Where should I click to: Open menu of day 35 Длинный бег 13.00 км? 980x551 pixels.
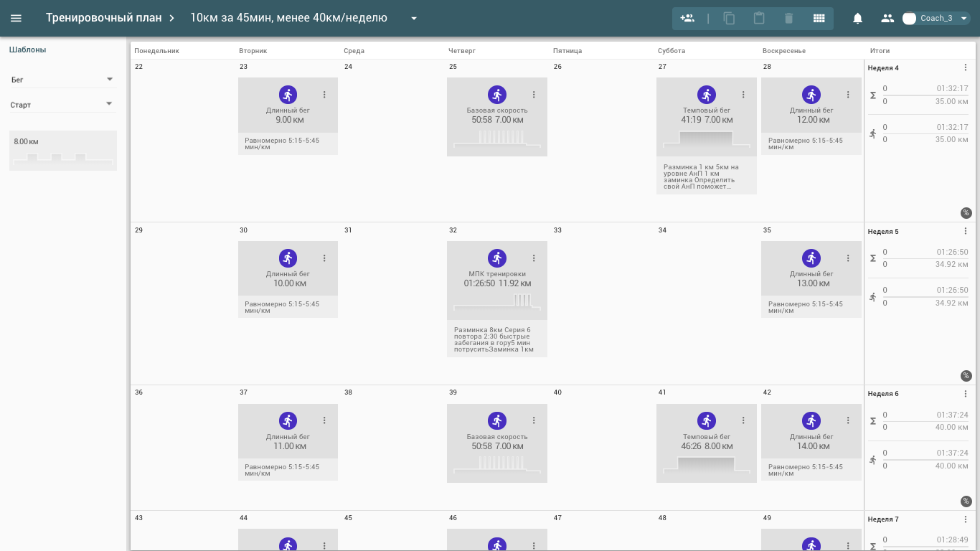[x=848, y=258]
